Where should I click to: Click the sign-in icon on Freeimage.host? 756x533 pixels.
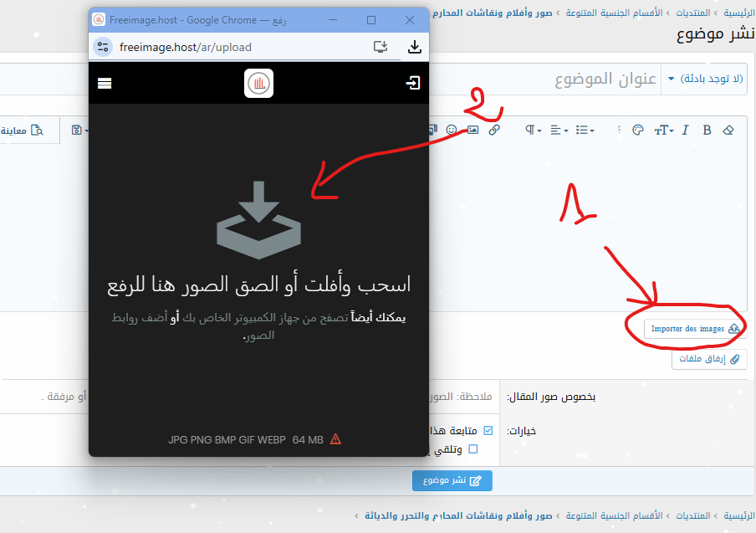(413, 83)
